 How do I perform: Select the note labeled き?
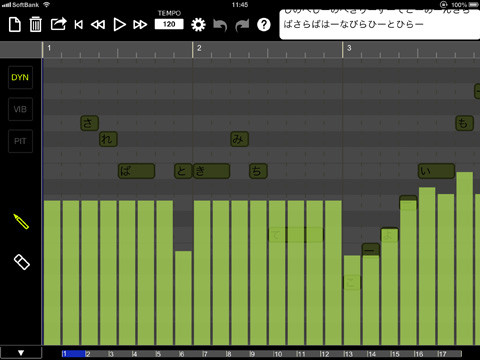(x=211, y=171)
